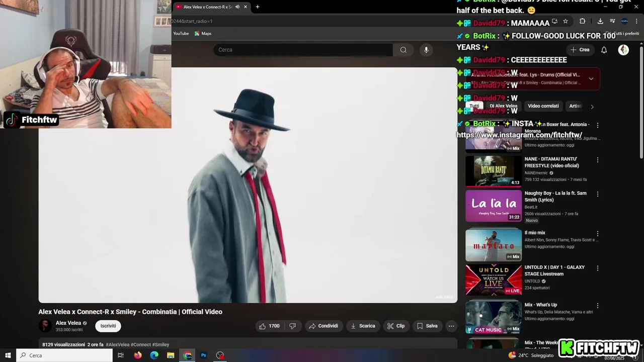Open File Explorer from the taskbar
The height and width of the screenshot is (362, 644).
point(171,355)
